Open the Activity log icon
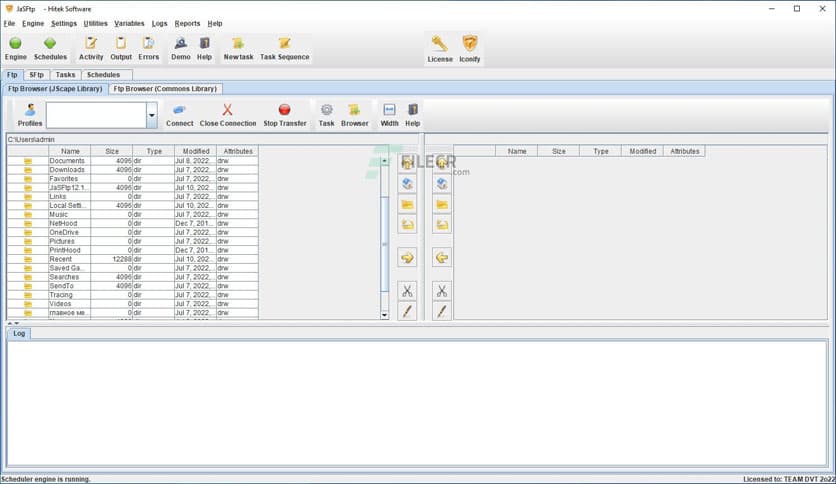Image resolution: width=836 pixels, height=484 pixels. [x=91, y=44]
